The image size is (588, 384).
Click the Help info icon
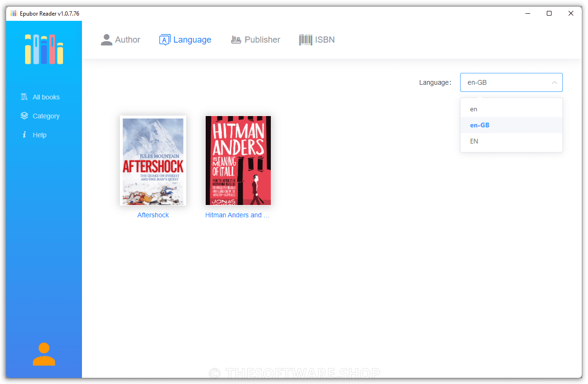(x=24, y=135)
